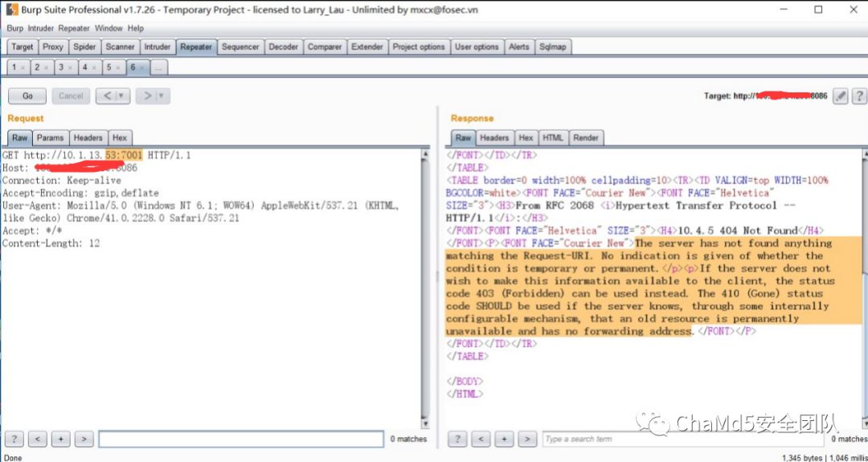This screenshot has height=462, width=868.
Task: Switch to the Comparer tab
Action: click(325, 47)
